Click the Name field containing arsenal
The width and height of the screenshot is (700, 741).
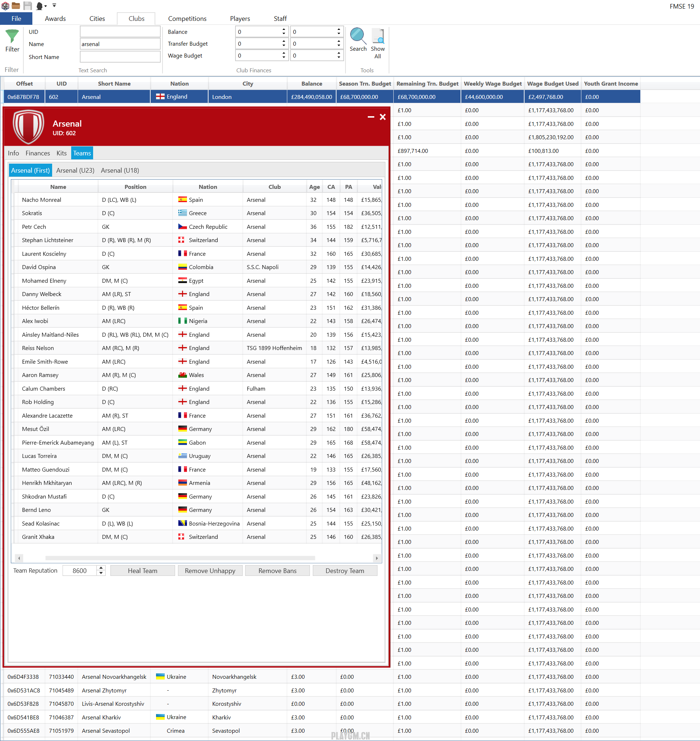(120, 44)
